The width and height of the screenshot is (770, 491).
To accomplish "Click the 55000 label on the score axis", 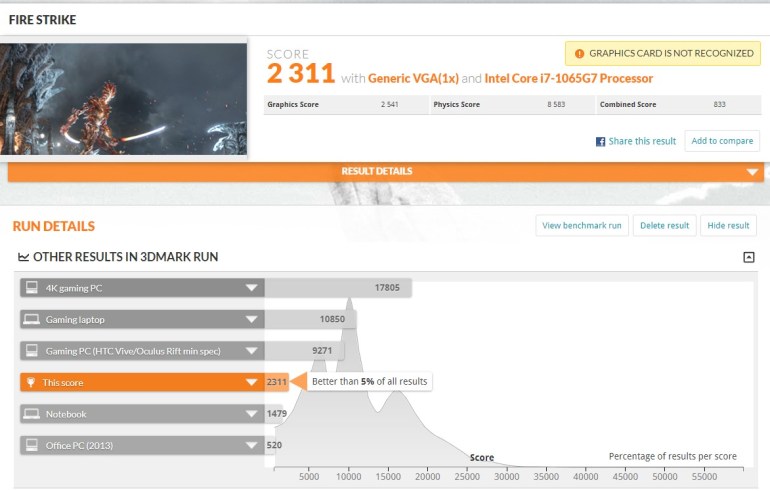I will [704, 477].
